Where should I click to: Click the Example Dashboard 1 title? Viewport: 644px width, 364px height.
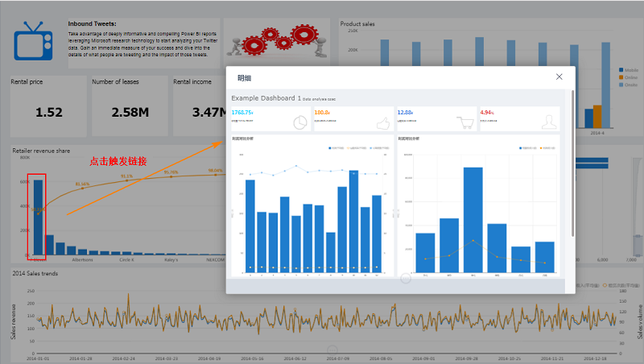point(266,97)
